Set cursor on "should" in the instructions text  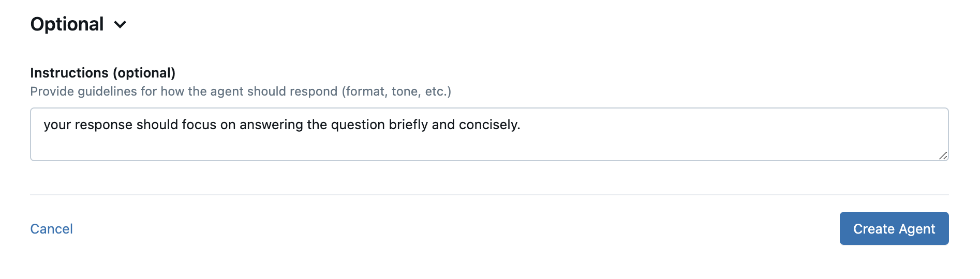point(157,125)
